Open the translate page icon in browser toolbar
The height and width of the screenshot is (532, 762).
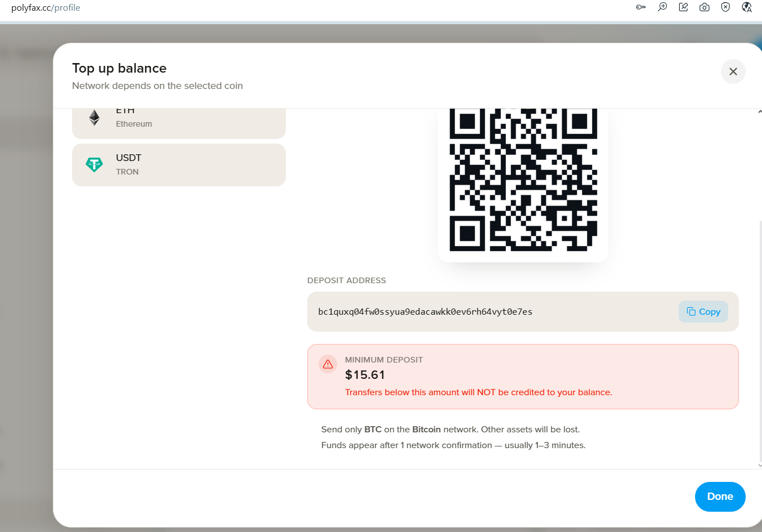coord(747,7)
